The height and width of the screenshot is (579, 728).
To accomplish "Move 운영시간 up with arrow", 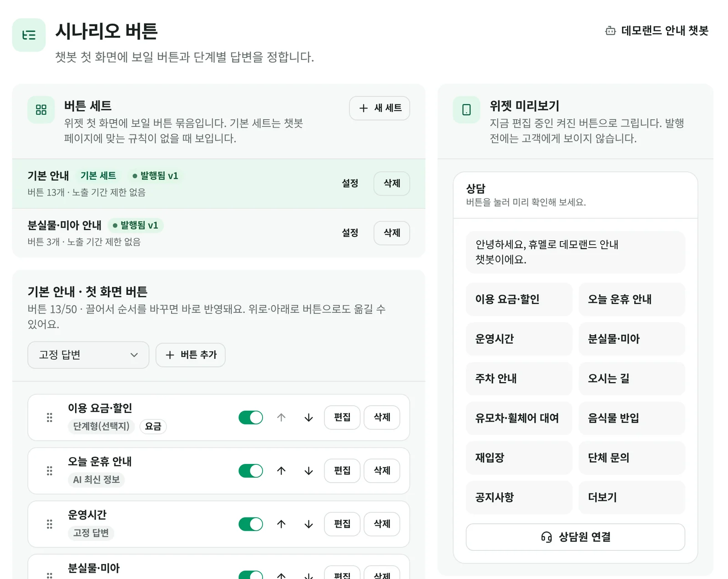I will (x=281, y=524).
